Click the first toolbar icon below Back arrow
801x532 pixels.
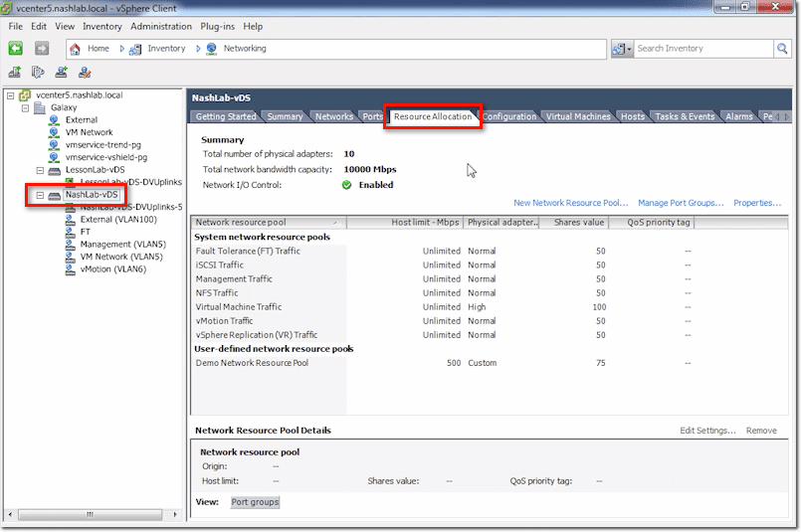[x=15, y=73]
